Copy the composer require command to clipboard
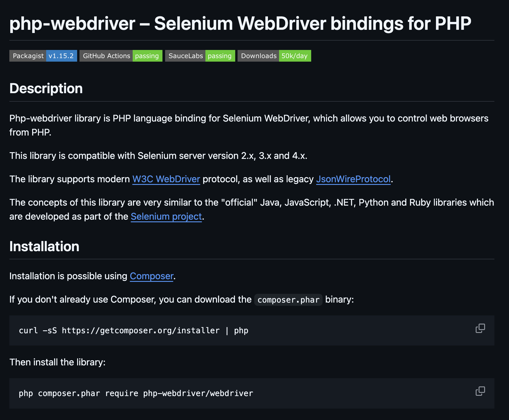Image resolution: width=509 pixels, height=420 pixels. tap(480, 391)
